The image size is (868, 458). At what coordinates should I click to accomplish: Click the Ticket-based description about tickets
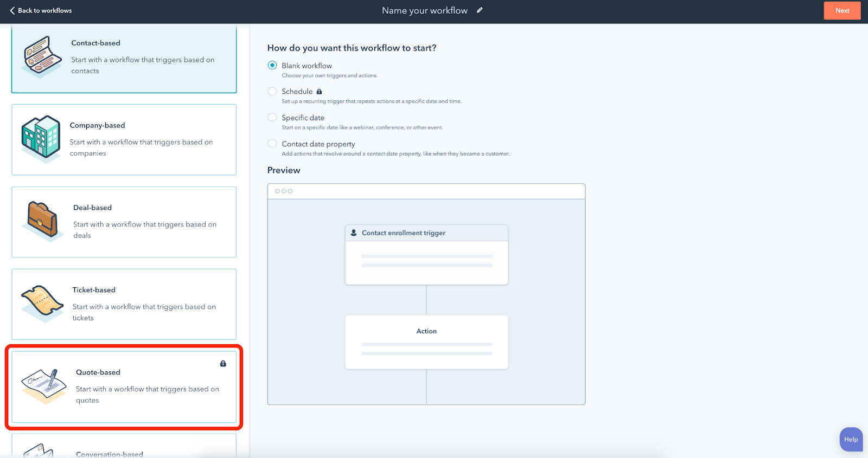click(x=144, y=312)
